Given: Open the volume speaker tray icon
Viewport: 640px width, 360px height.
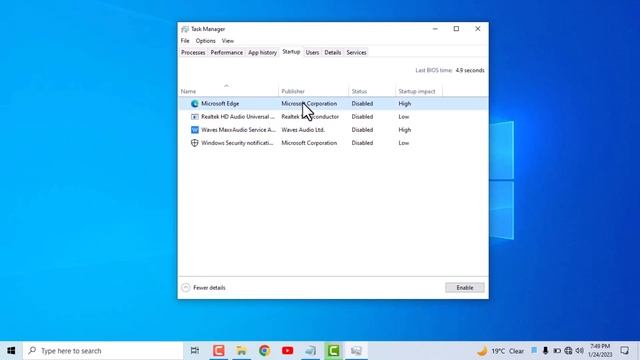Looking at the screenshot, I should click(x=580, y=351).
